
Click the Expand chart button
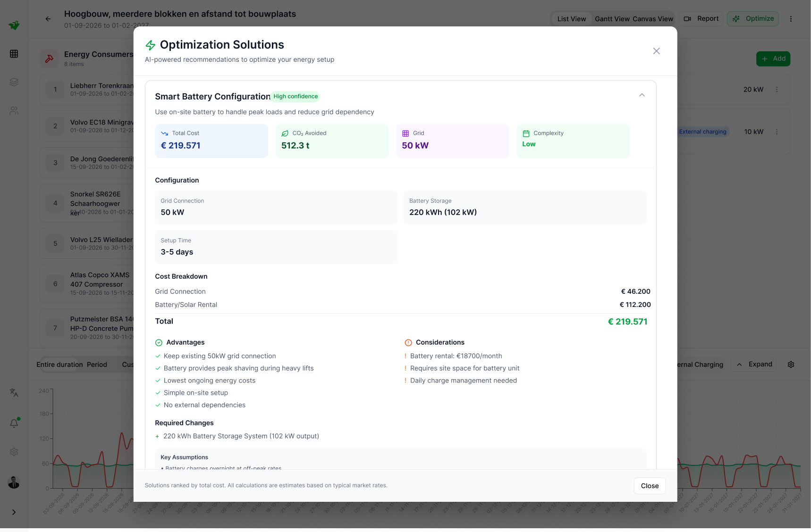coord(754,365)
